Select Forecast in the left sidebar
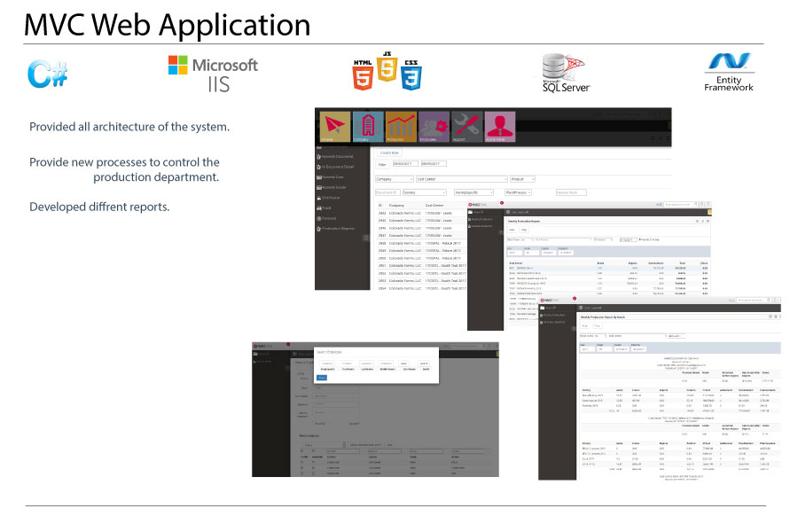This screenshot has height=532, width=798. (328, 217)
